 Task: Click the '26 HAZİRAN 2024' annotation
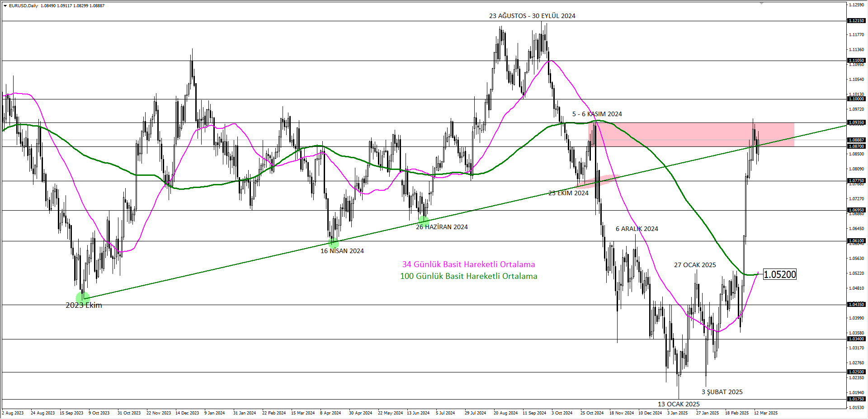[x=442, y=227]
